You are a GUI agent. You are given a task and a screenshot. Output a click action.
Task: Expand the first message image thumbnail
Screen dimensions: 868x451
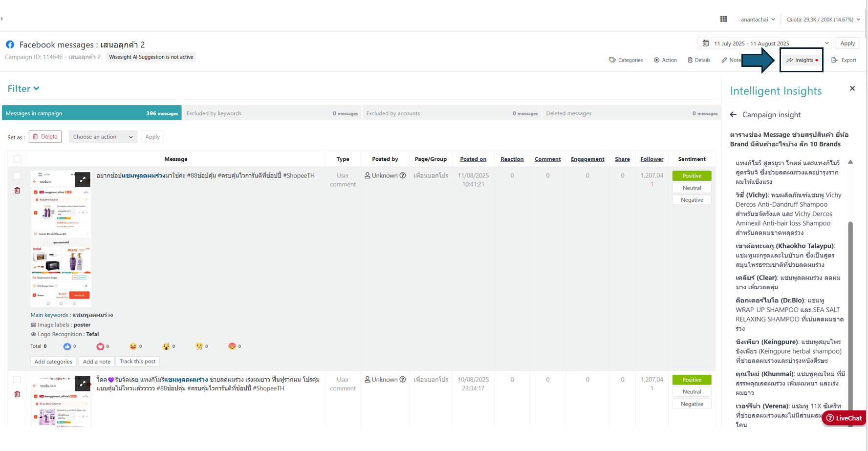click(x=83, y=179)
